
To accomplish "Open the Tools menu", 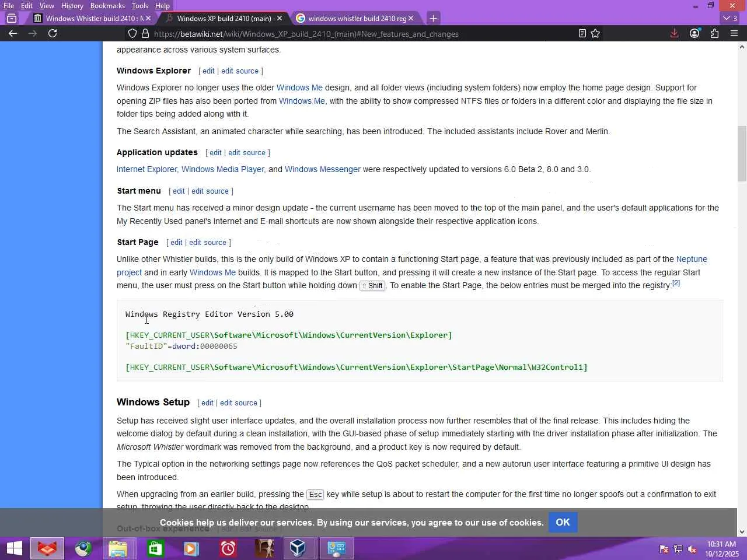I will [140, 6].
